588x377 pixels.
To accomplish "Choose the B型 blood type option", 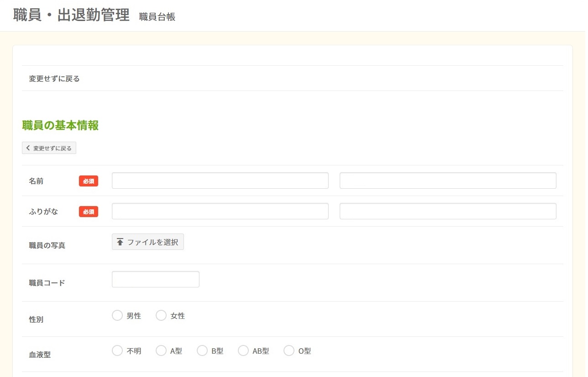I will 202,351.
